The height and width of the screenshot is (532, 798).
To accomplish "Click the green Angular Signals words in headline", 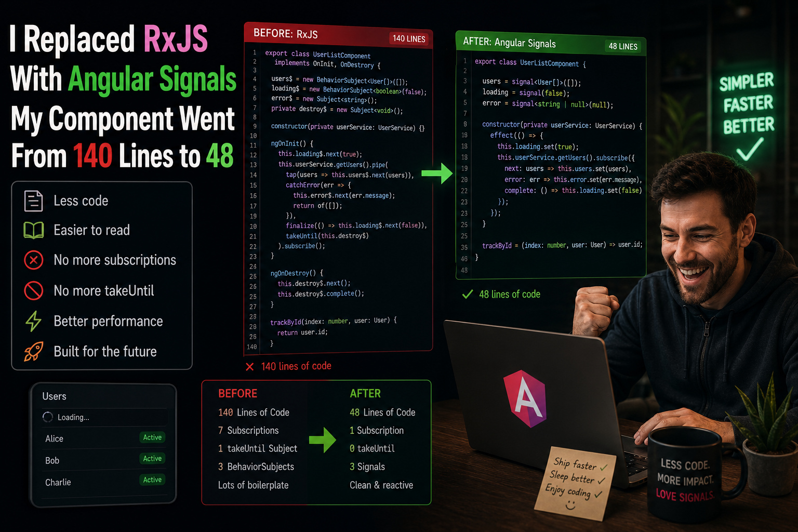I will (152, 79).
